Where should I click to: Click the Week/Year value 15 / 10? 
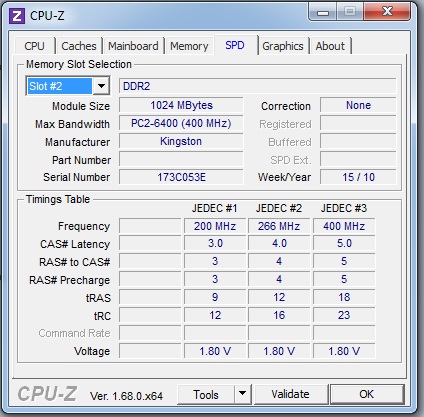[358, 177]
